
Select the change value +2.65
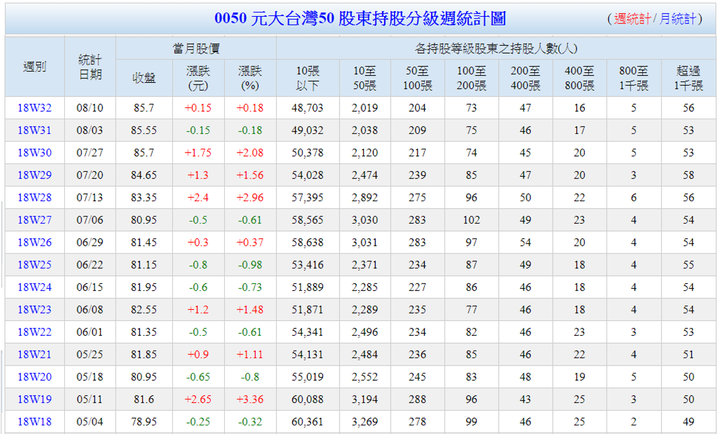[x=198, y=399]
